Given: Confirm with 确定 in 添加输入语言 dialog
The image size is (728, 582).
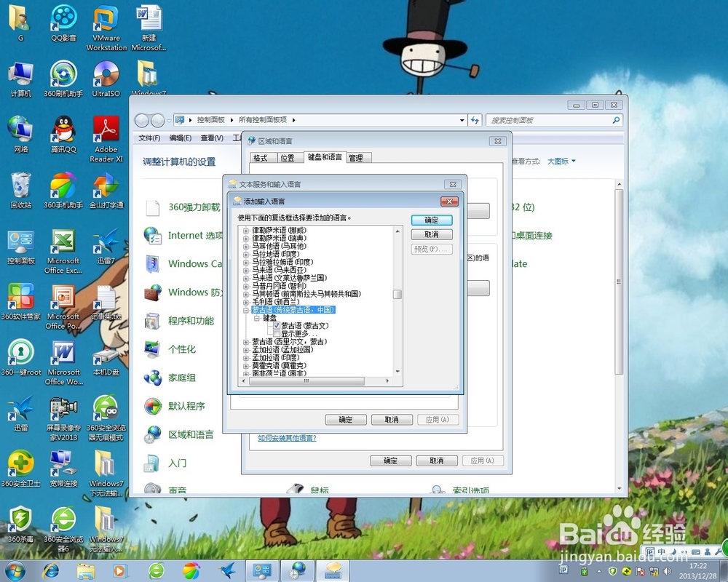Looking at the screenshot, I should click(432, 220).
